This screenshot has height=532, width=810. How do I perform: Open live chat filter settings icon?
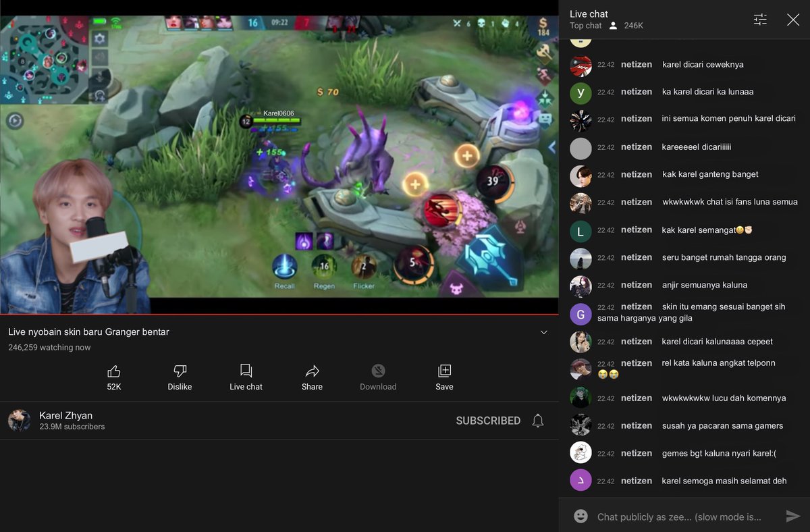(x=760, y=20)
